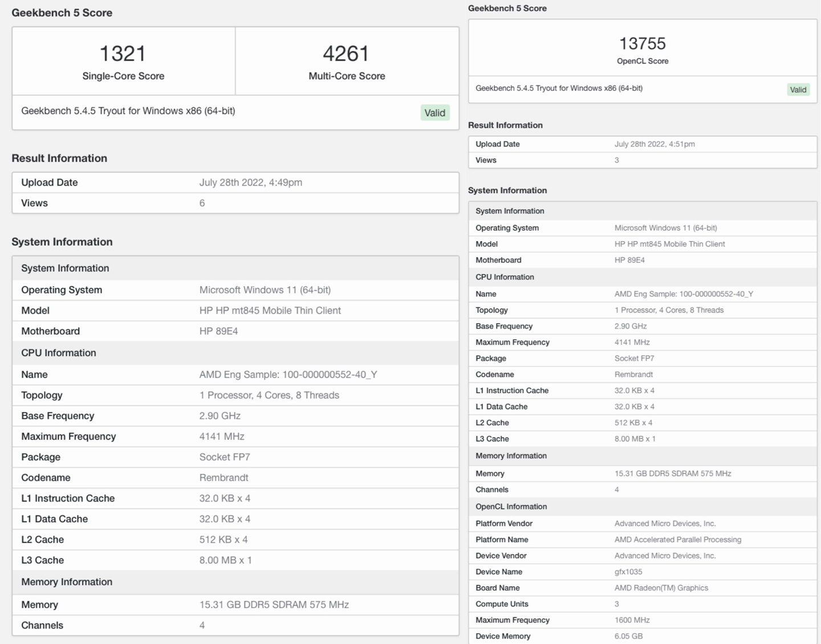Click the Valid badge under OpenCL score

point(798,89)
